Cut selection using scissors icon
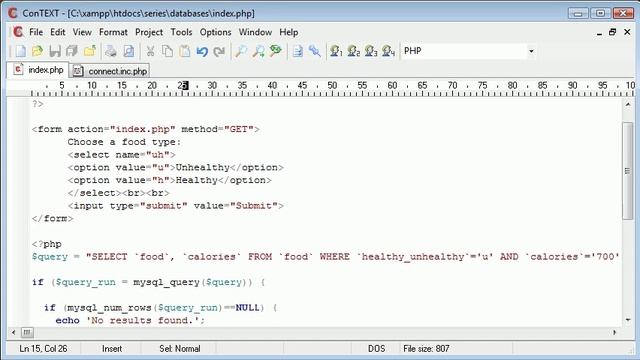640x360 pixels. tap(150, 51)
